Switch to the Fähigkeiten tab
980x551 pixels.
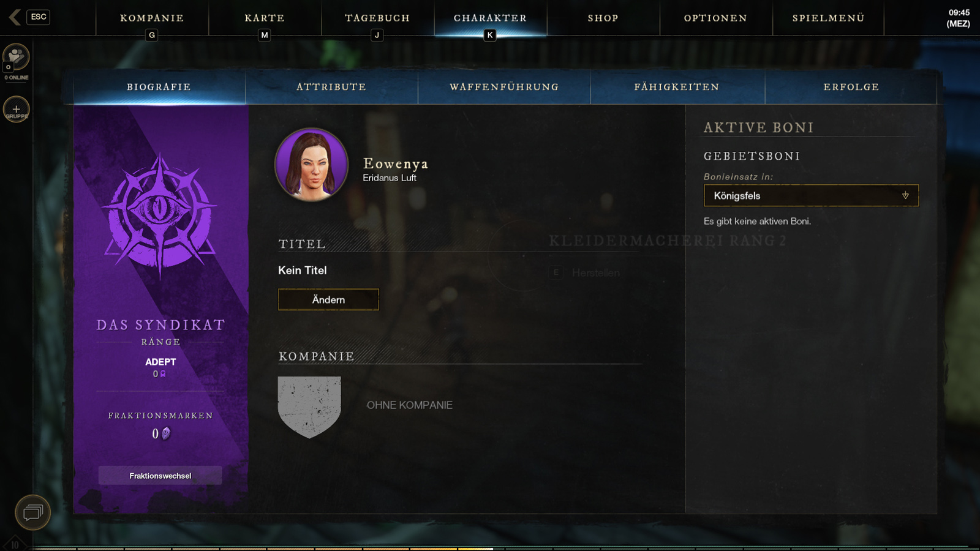[x=677, y=87]
